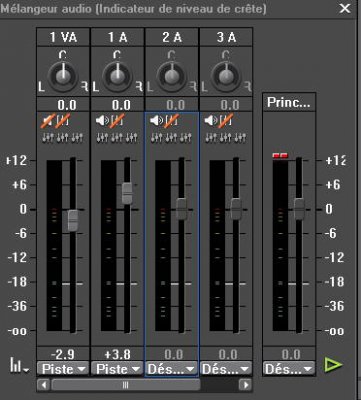Click the volume fader handle of track 2 A
361x400 pixels.
coord(181,209)
